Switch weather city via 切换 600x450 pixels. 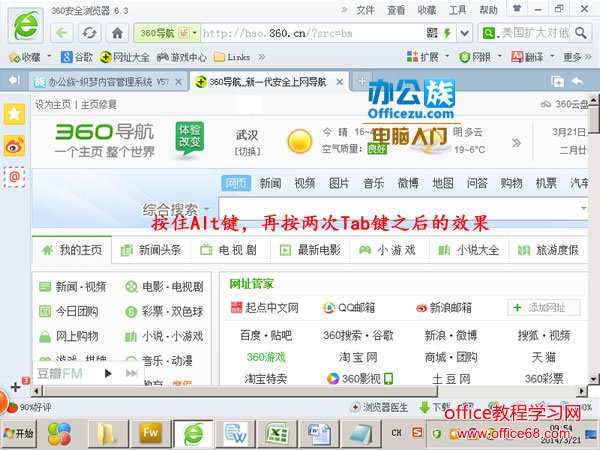(247, 152)
